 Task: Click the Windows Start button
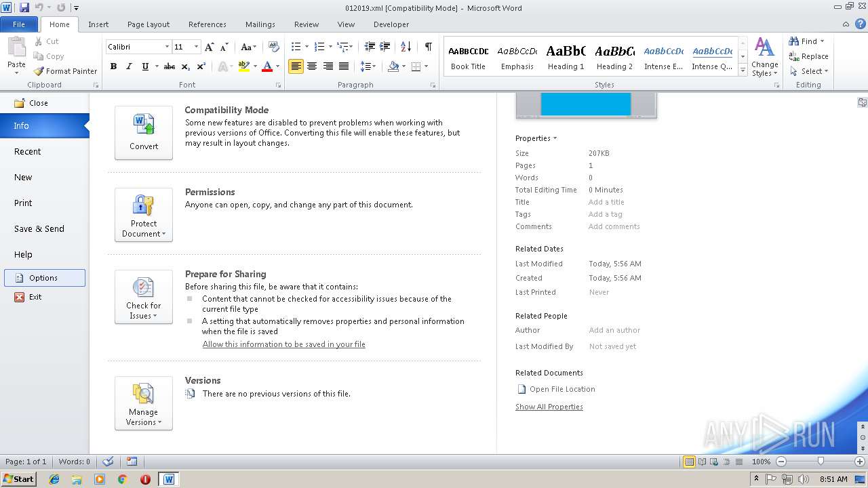tap(18, 479)
